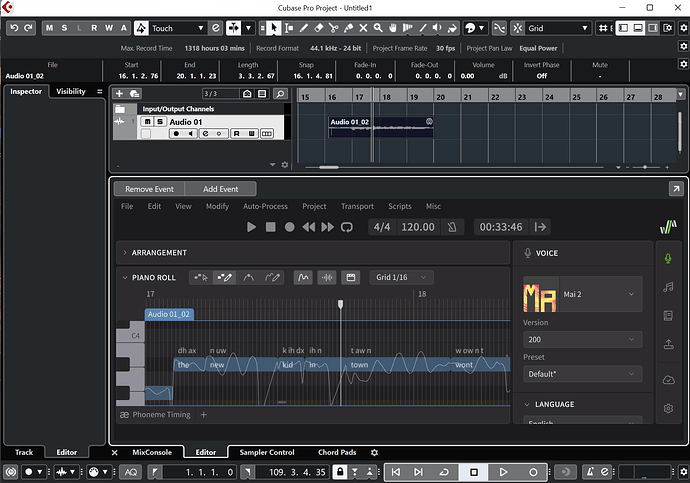Viewport: 690px width, 483px height.
Task: Solo the Audio 01 track
Action: [160, 121]
